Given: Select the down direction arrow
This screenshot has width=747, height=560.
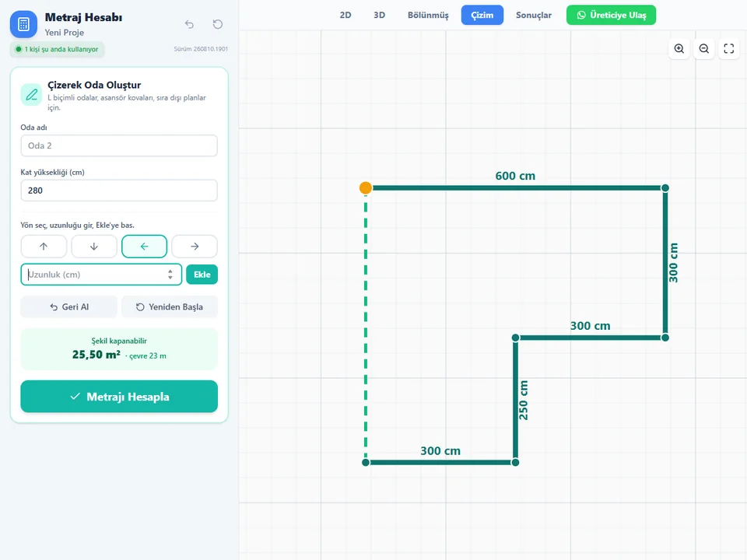Looking at the screenshot, I should 94,247.
